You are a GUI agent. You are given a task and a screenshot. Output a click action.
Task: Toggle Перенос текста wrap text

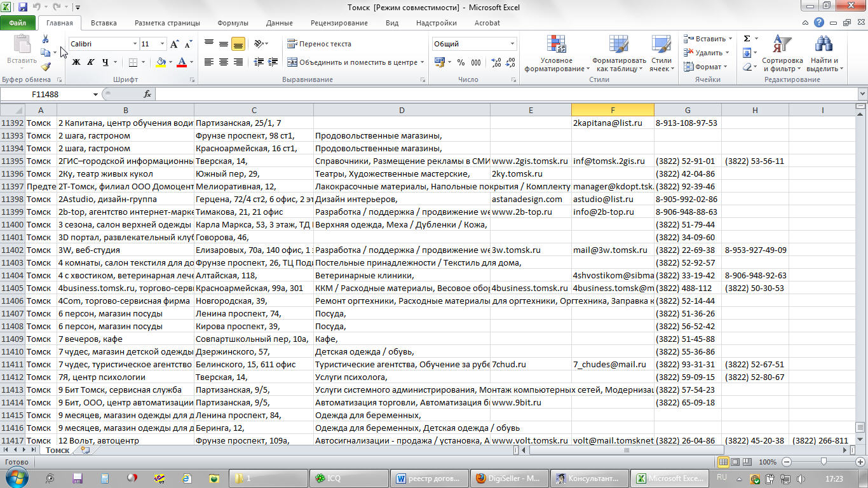tap(319, 44)
